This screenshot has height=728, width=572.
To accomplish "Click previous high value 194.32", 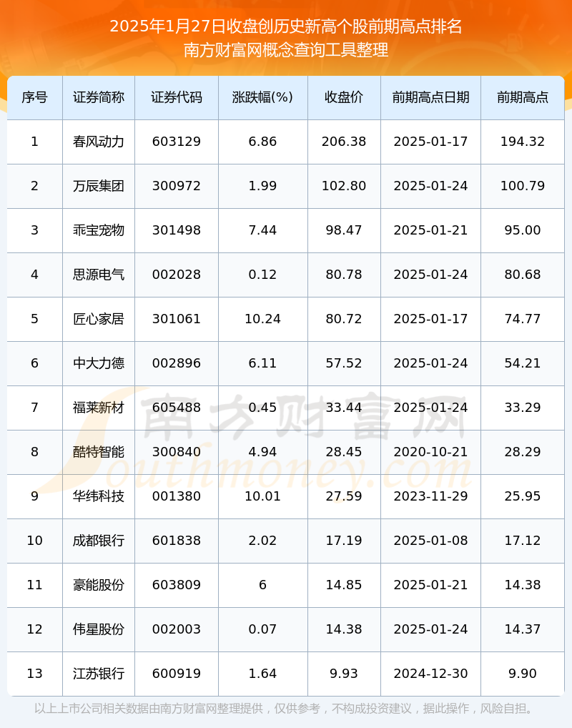I will 523,142.
